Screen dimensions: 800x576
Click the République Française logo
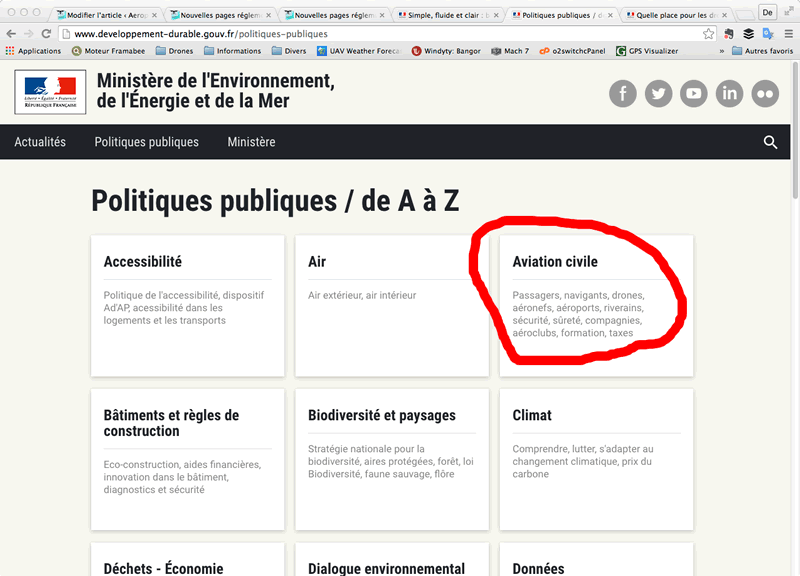tap(50, 92)
